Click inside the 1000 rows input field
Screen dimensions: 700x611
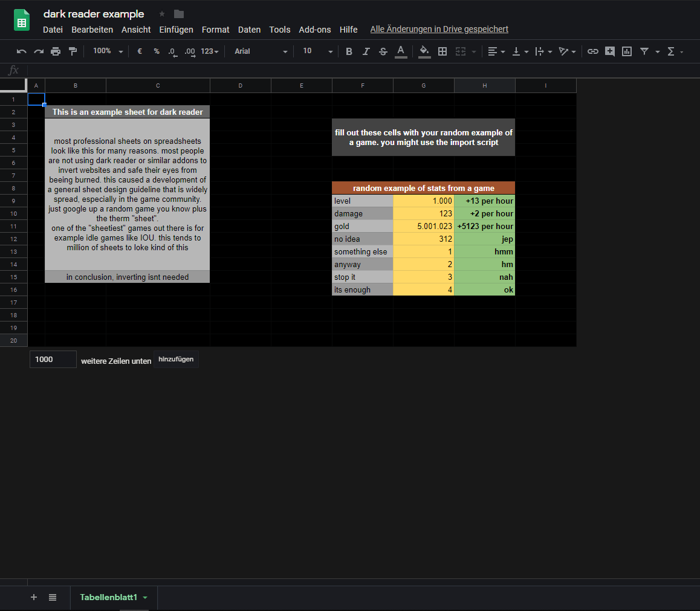point(53,359)
